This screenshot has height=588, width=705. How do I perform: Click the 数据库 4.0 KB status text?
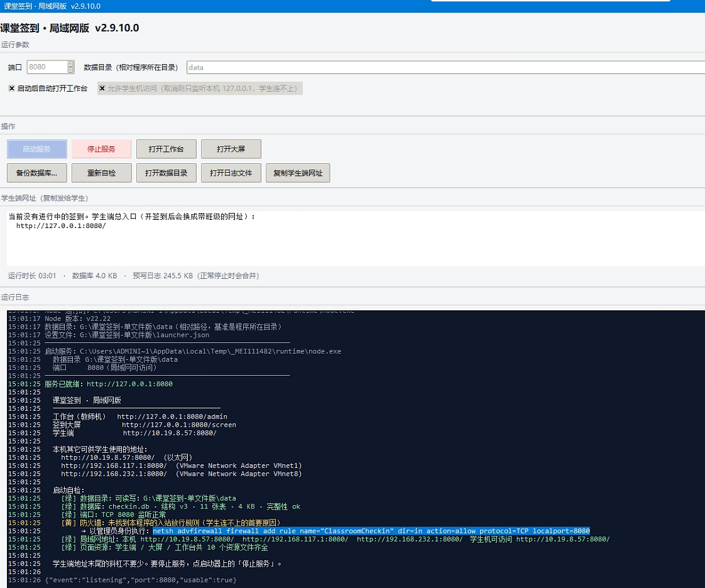(x=94, y=276)
